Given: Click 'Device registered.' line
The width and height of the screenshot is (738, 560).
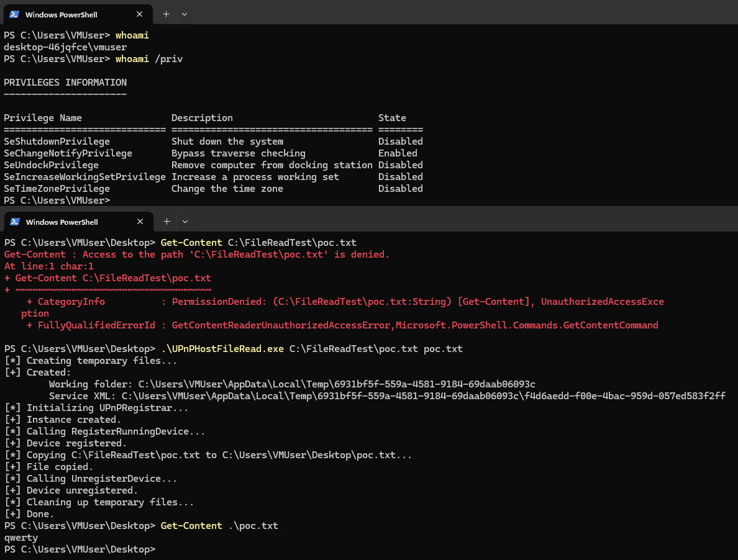Looking at the screenshot, I should coord(65,443).
